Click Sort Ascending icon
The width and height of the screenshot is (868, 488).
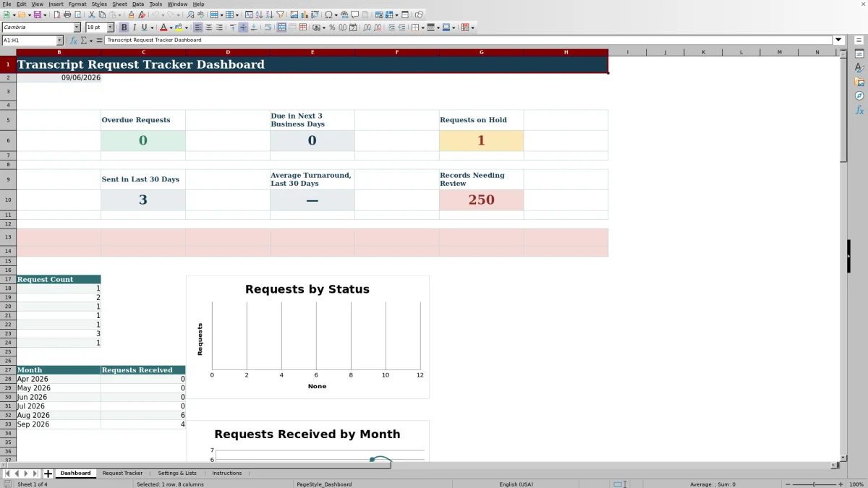pyautogui.click(x=259, y=14)
